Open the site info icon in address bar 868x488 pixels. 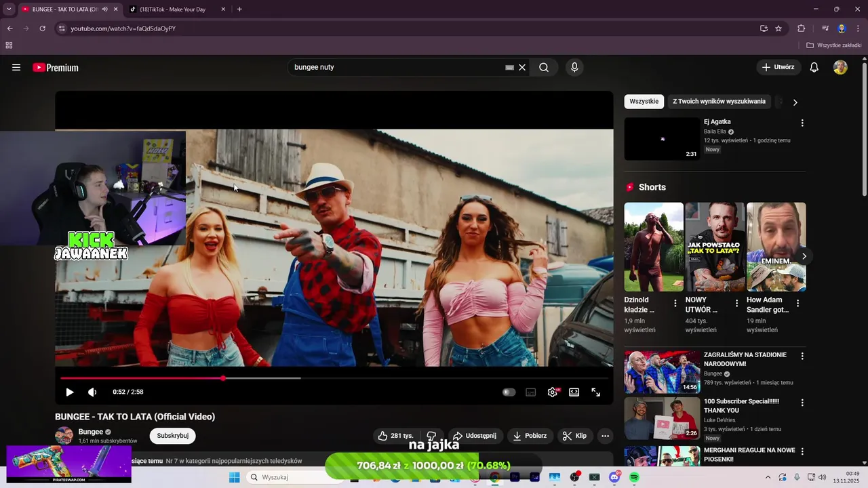(x=62, y=28)
